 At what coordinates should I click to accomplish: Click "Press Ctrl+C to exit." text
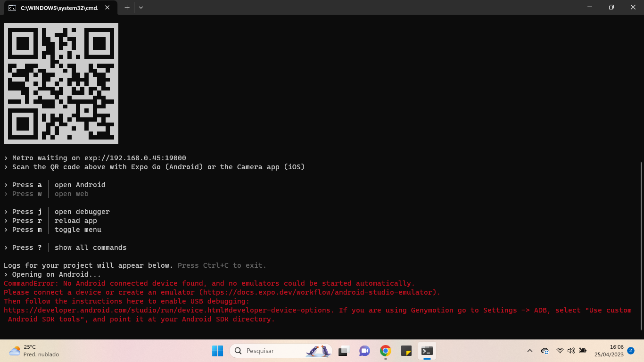[222, 265]
